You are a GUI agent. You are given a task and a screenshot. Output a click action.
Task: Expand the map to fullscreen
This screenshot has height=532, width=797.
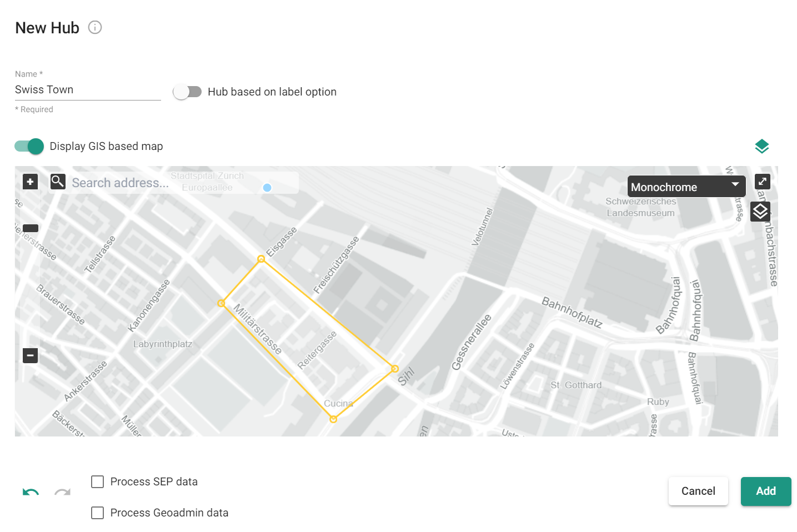763,182
